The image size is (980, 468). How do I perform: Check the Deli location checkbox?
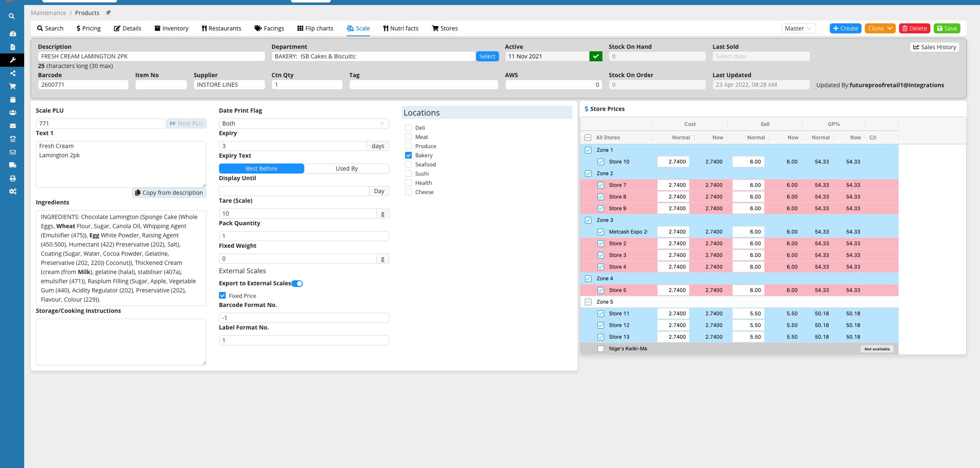click(x=408, y=128)
